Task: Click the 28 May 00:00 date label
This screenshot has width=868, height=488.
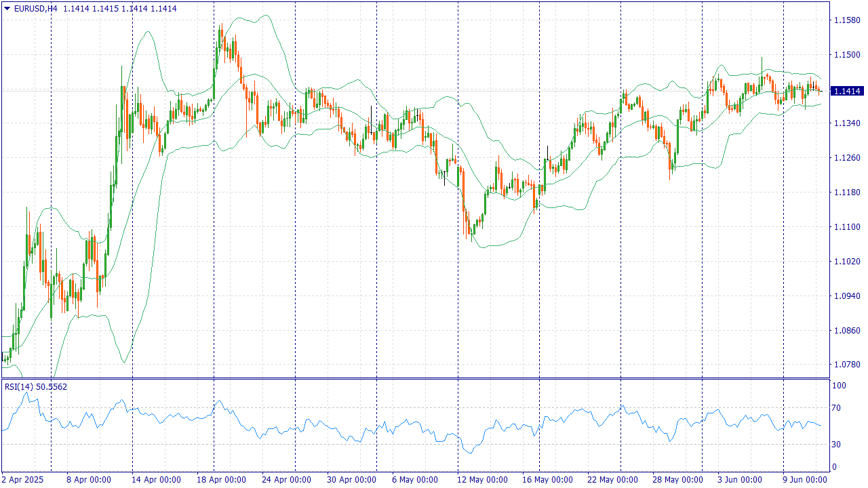Action: click(677, 480)
